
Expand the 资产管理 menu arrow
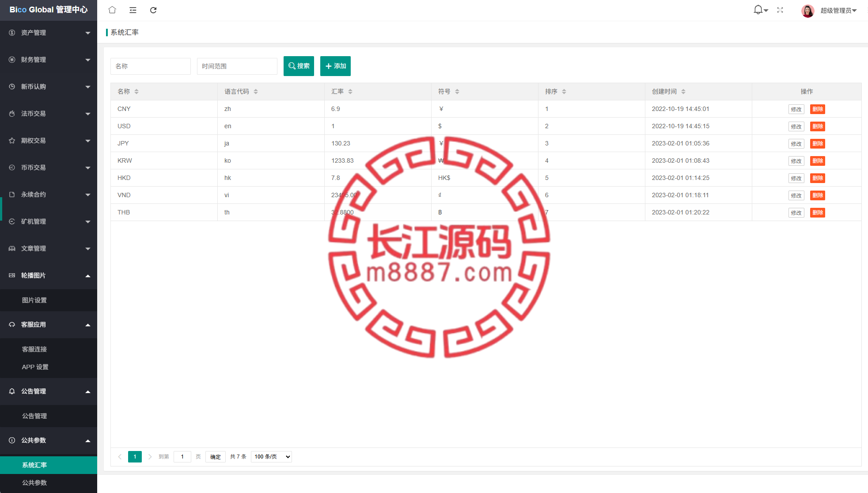coord(88,33)
